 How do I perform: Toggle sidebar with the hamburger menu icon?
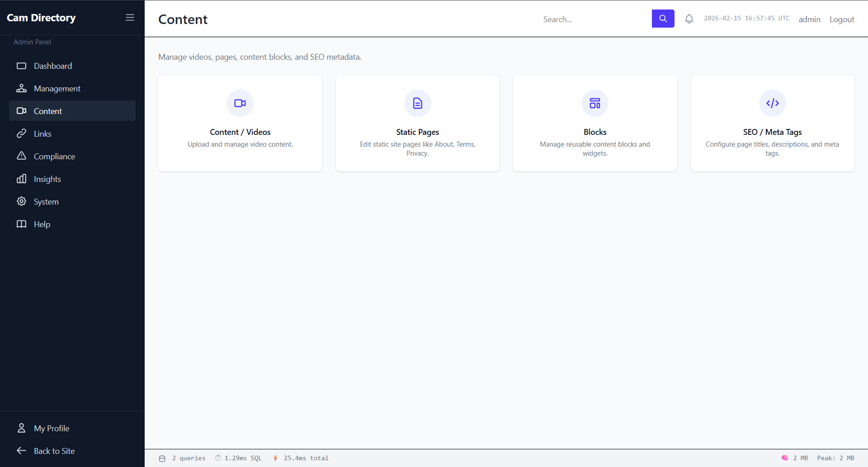tap(130, 18)
